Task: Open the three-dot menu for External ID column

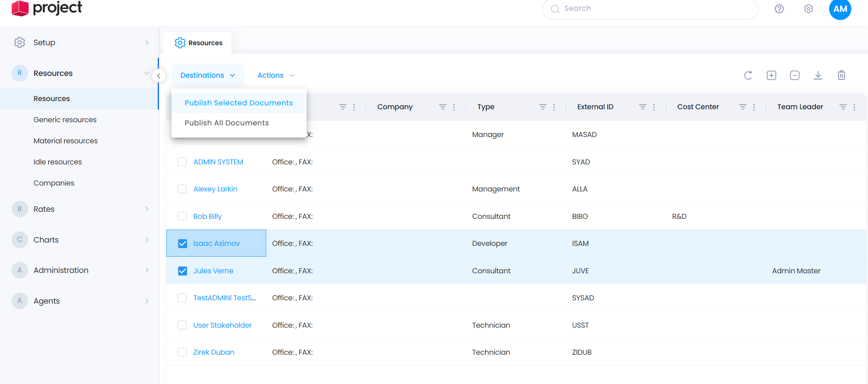Action: 654,107
